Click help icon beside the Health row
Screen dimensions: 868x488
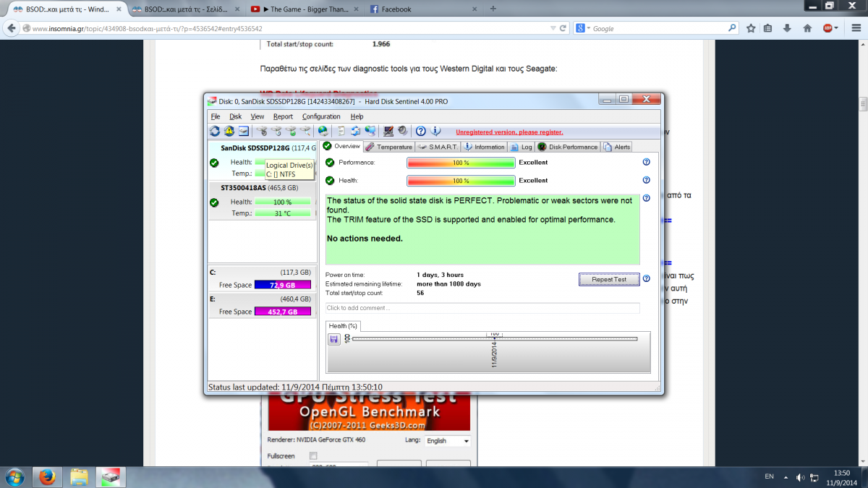[x=647, y=181]
